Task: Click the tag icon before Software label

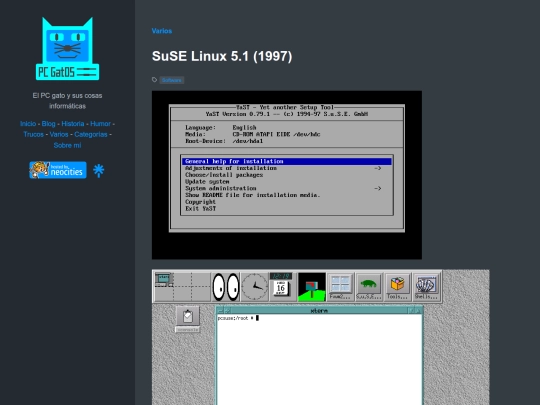Action: point(155,80)
